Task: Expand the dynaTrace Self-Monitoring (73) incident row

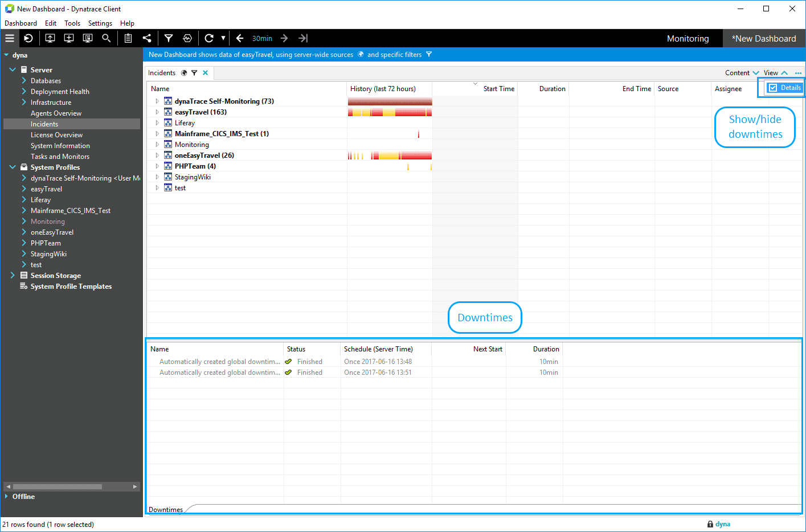Action: tap(157, 101)
